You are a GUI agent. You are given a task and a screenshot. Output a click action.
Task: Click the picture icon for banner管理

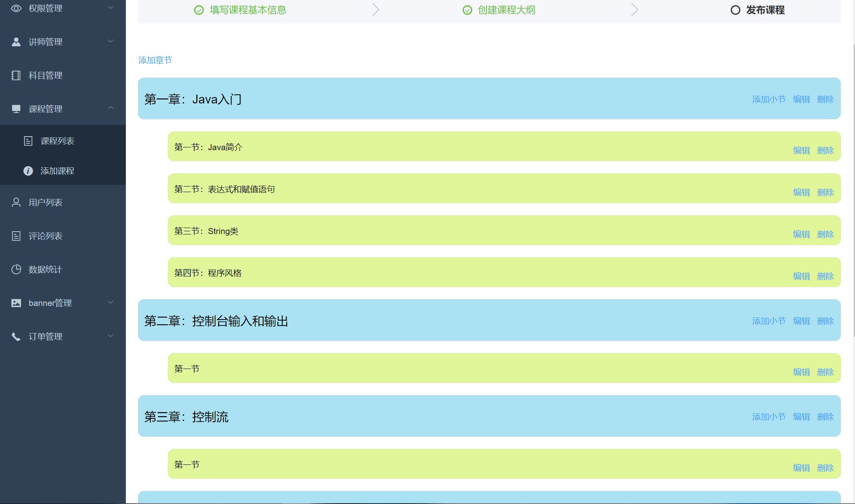16,303
